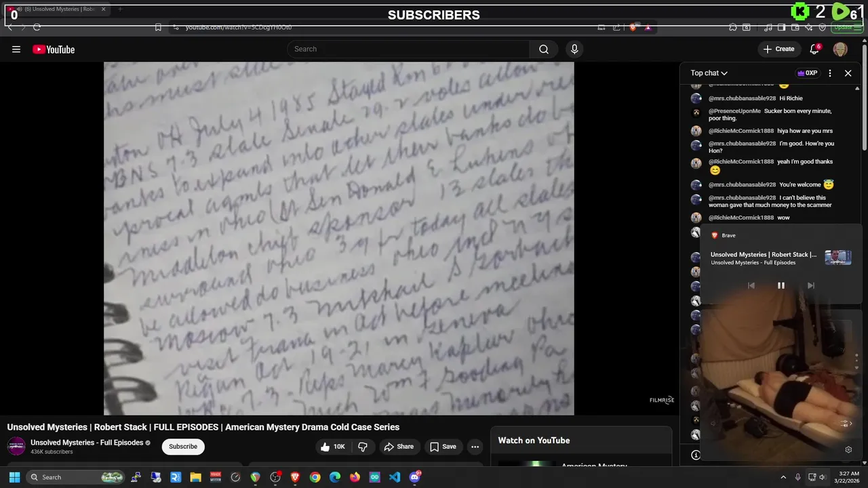Click the Watch on YouTube heading
868x488 pixels.
click(x=534, y=441)
